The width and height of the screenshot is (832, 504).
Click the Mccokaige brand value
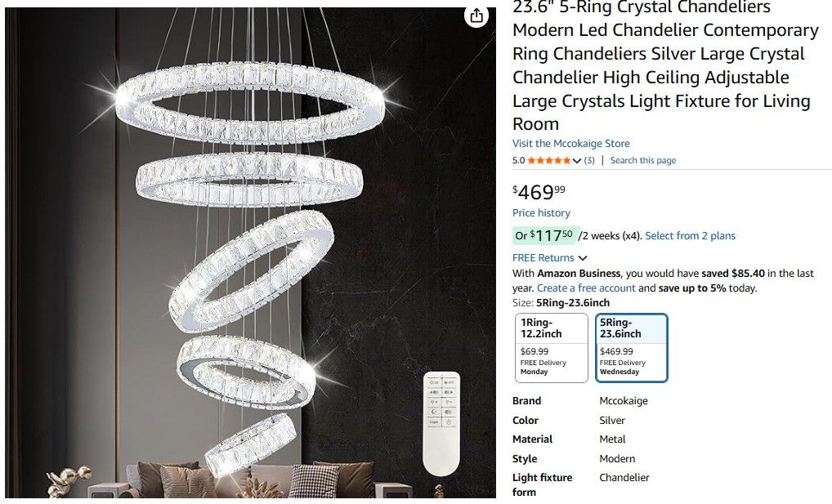coord(623,401)
